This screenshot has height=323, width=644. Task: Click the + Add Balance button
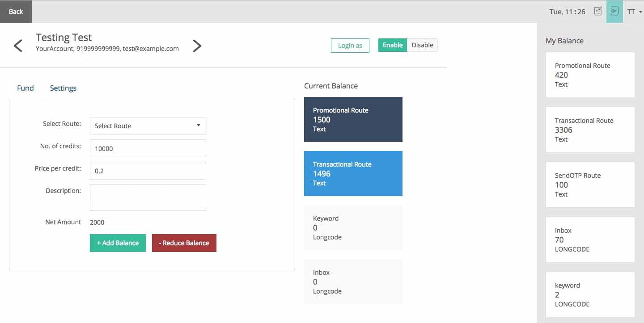tap(118, 243)
